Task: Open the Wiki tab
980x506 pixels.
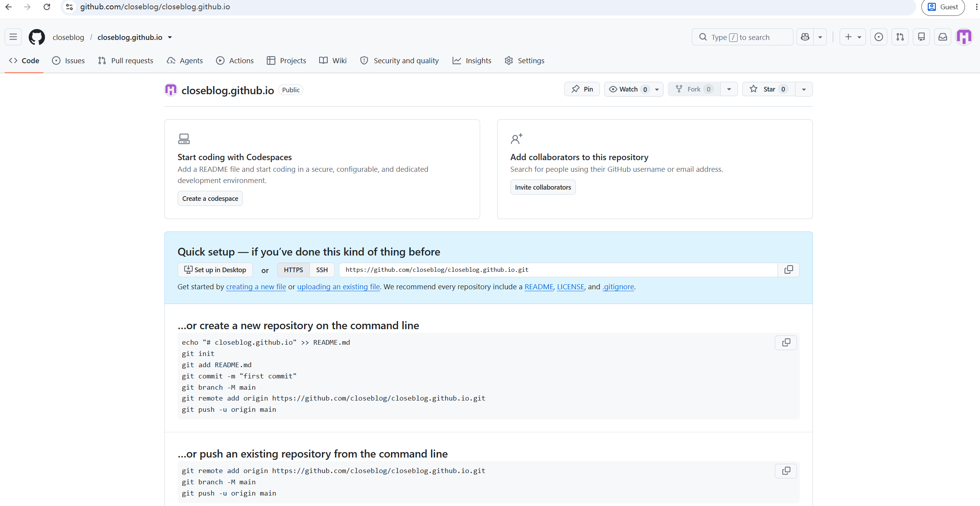Action: tap(333, 60)
